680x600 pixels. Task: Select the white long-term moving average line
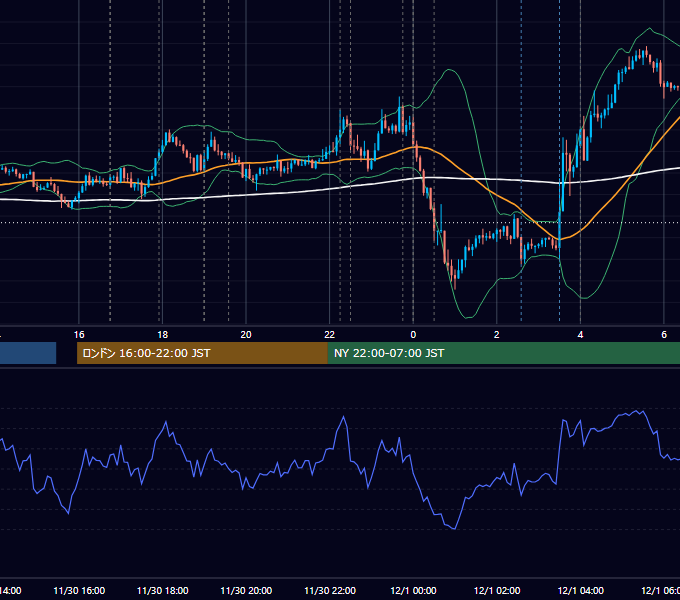tap(304, 192)
